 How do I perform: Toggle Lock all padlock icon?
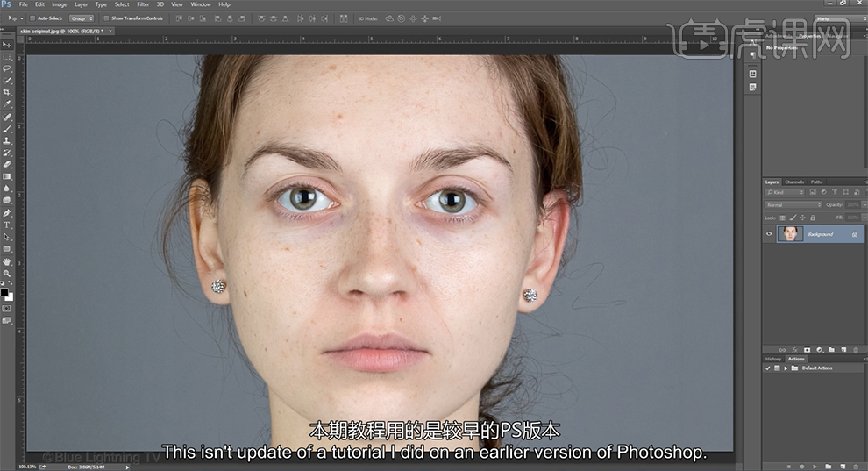pyautogui.click(x=813, y=218)
